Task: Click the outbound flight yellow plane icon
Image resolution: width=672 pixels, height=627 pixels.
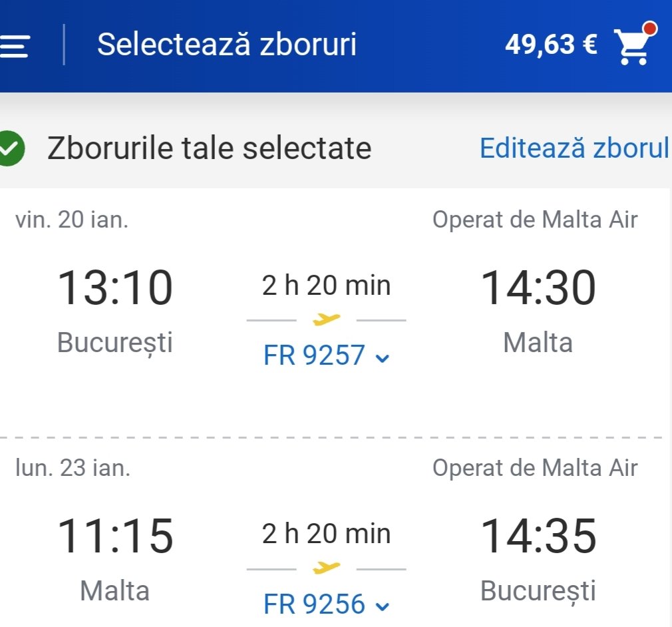Action: point(326,320)
